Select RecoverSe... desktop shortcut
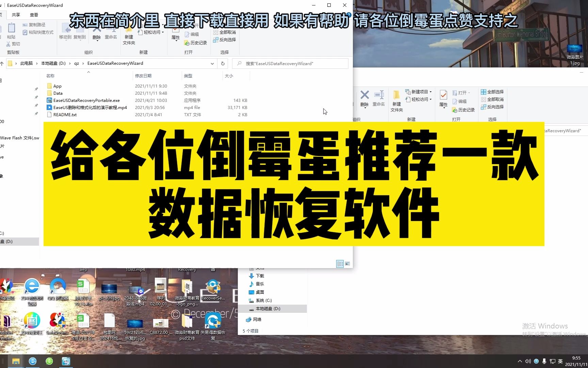Image resolution: width=588 pixels, height=368 pixels. tap(213, 290)
